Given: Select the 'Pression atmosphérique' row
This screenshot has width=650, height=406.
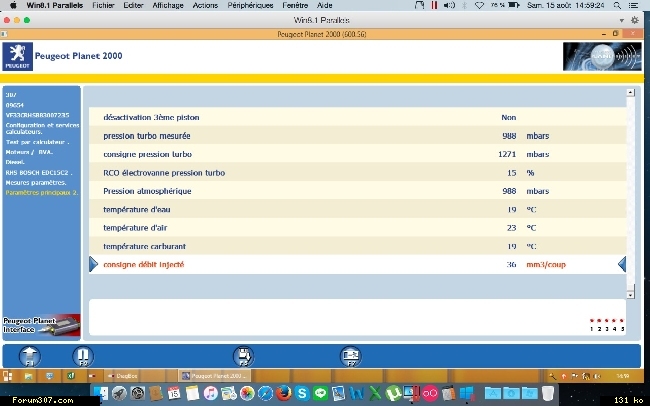Looking at the screenshot, I should (x=357, y=191).
